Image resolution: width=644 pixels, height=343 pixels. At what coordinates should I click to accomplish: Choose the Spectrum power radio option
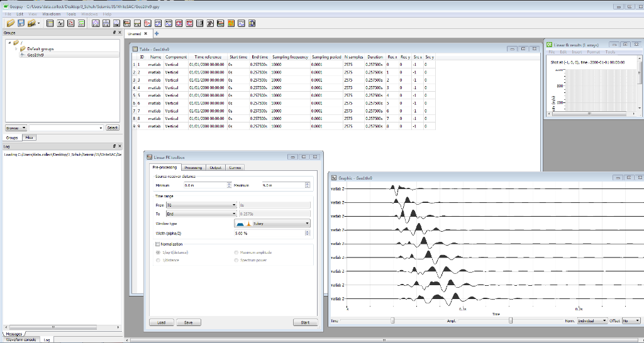pyautogui.click(x=236, y=260)
